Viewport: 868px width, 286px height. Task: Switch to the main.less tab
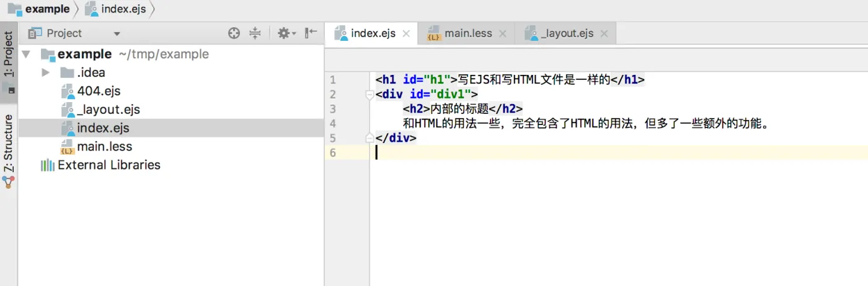[x=468, y=33]
